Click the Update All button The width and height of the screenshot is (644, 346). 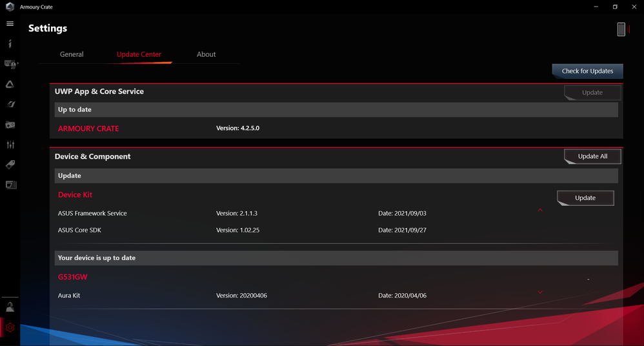point(592,156)
